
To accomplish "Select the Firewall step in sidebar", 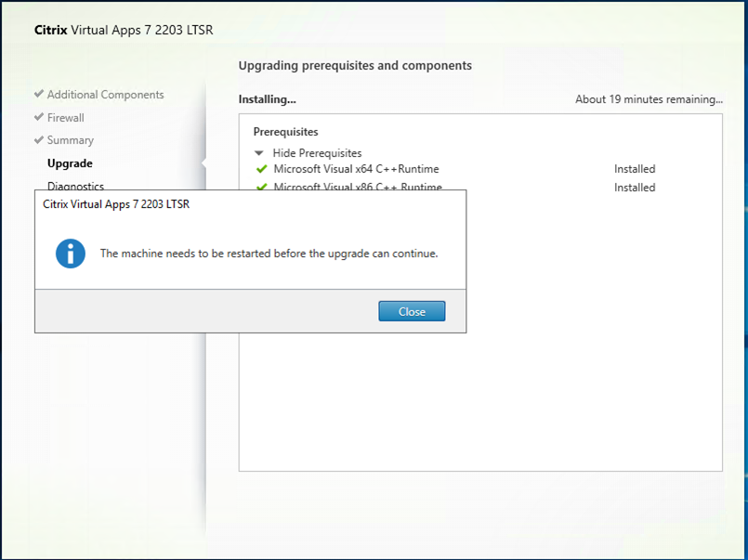I will pos(66,117).
